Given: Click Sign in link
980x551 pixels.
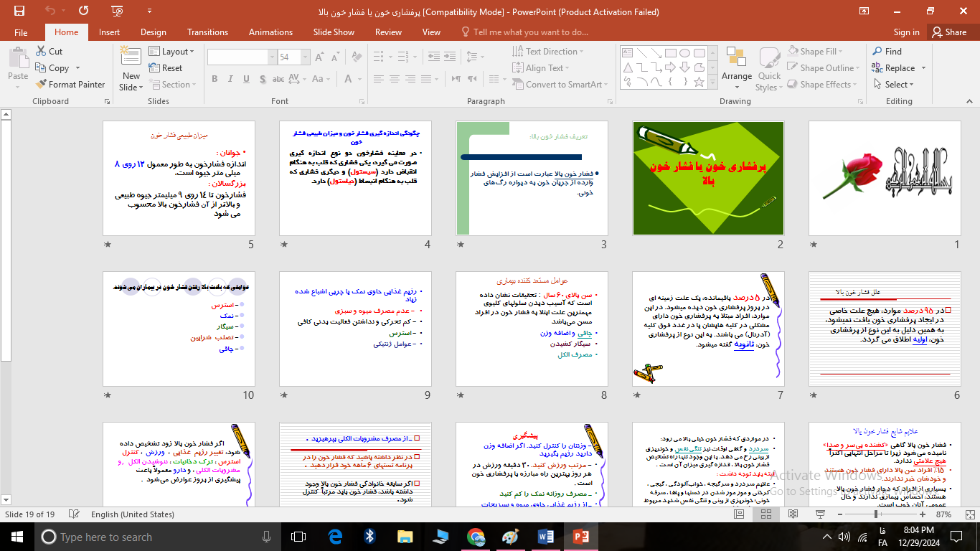Looking at the screenshot, I should (x=906, y=32).
